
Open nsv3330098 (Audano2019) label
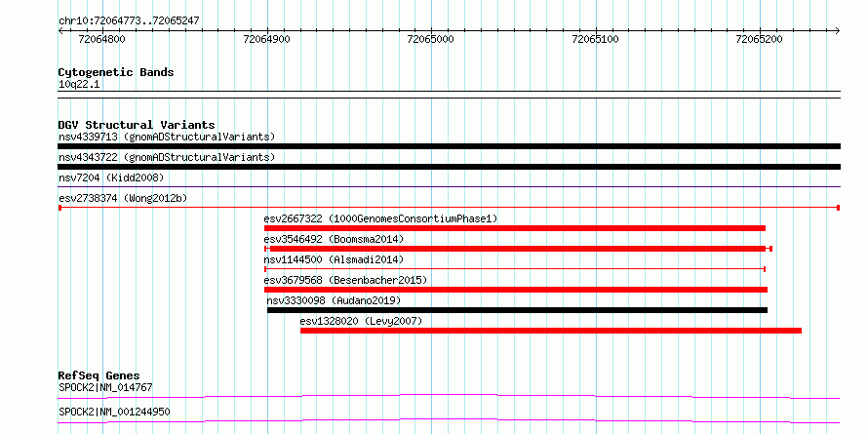pyautogui.click(x=334, y=300)
